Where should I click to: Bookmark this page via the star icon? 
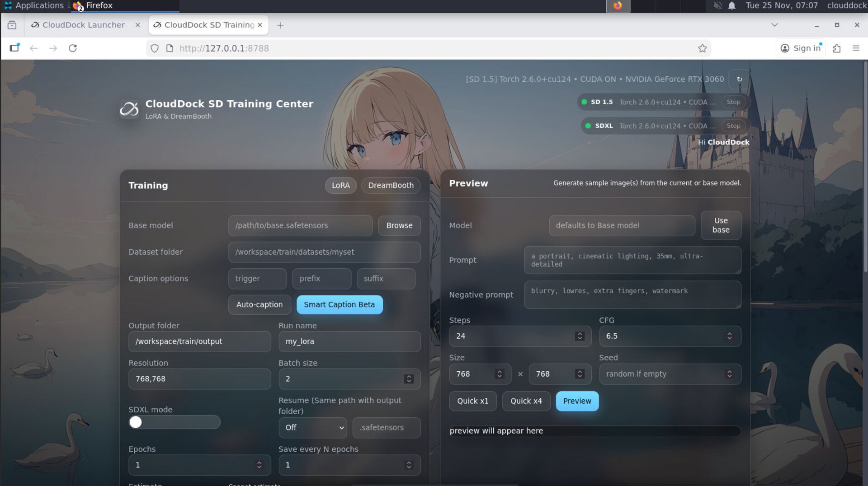click(702, 48)
